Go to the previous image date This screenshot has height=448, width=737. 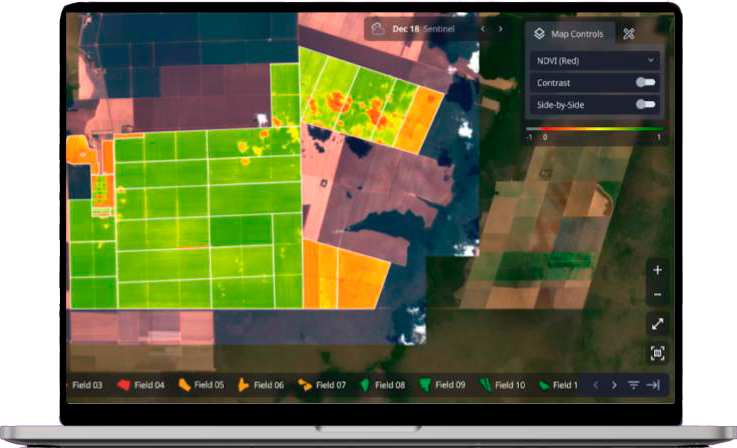[x=482, y=29]
